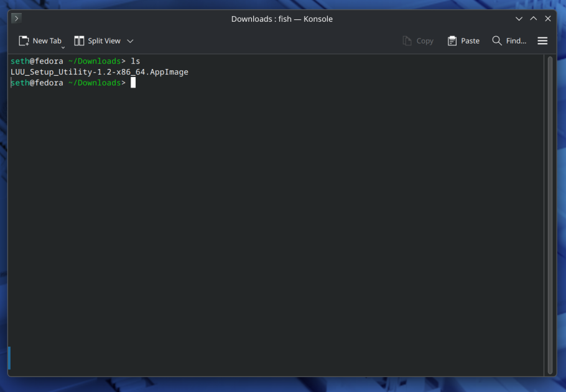Click the Copy toolbar button
Screen dimensions: 566x392
click(x=417, y=41)
